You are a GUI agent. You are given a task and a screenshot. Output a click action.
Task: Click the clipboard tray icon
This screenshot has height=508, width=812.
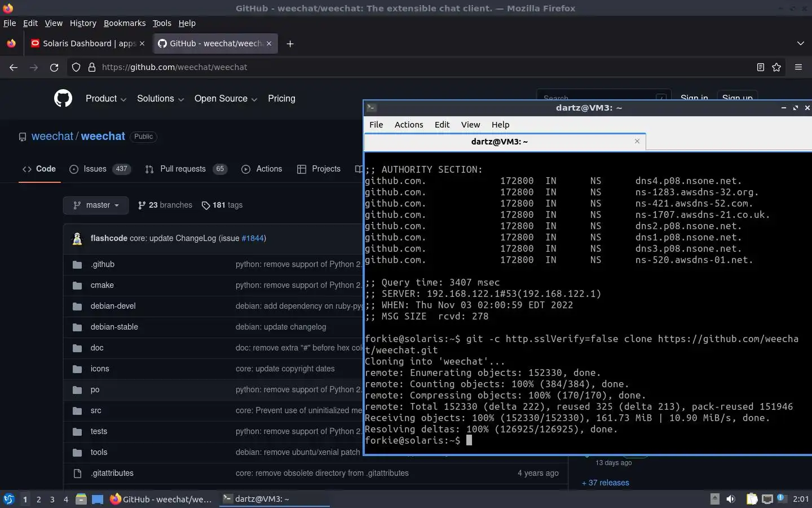click(752, 499)
